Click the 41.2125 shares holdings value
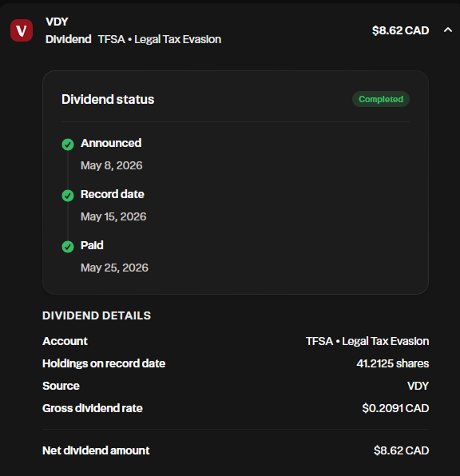This screenshot has width=460, height=476. tap(393, 363)
